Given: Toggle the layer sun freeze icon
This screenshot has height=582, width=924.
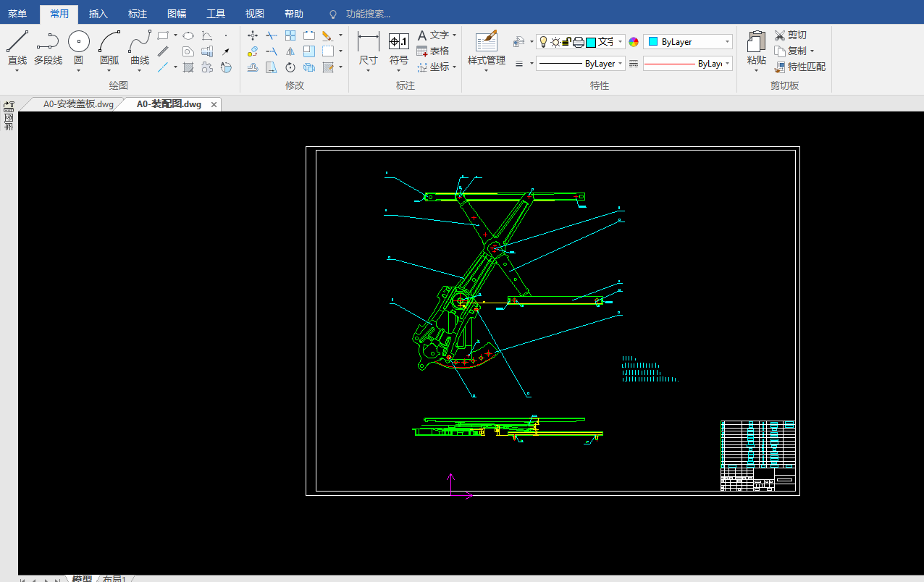Looking at the screenshot, I should click(x=555, y=42).
